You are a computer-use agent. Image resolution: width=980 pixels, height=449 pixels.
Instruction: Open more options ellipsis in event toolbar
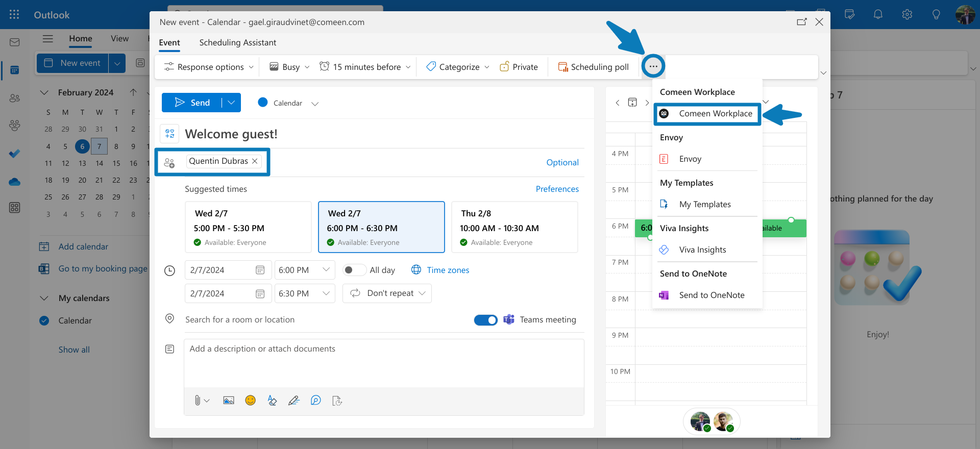click(653, 66)
